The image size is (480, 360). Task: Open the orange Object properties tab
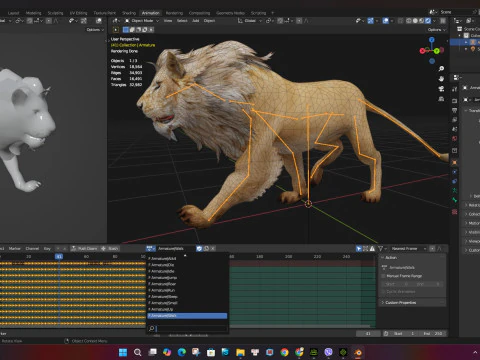click(x=454, y=163)
